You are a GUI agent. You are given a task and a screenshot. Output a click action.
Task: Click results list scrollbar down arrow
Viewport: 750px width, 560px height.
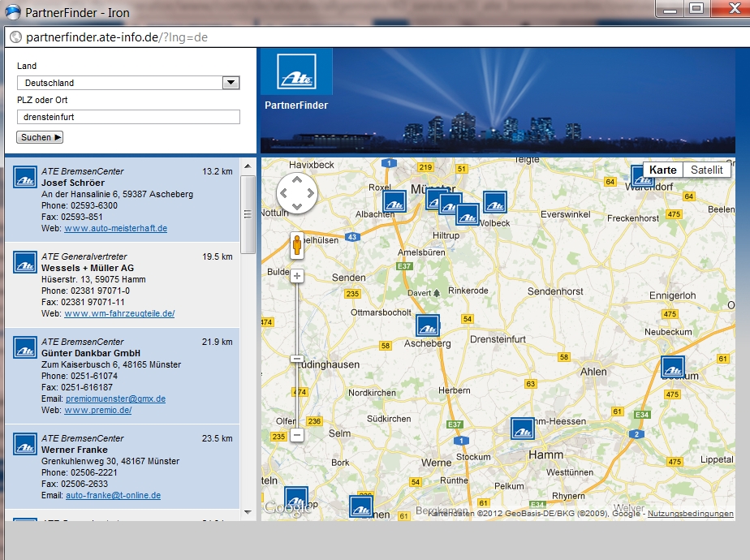[248, 513]
